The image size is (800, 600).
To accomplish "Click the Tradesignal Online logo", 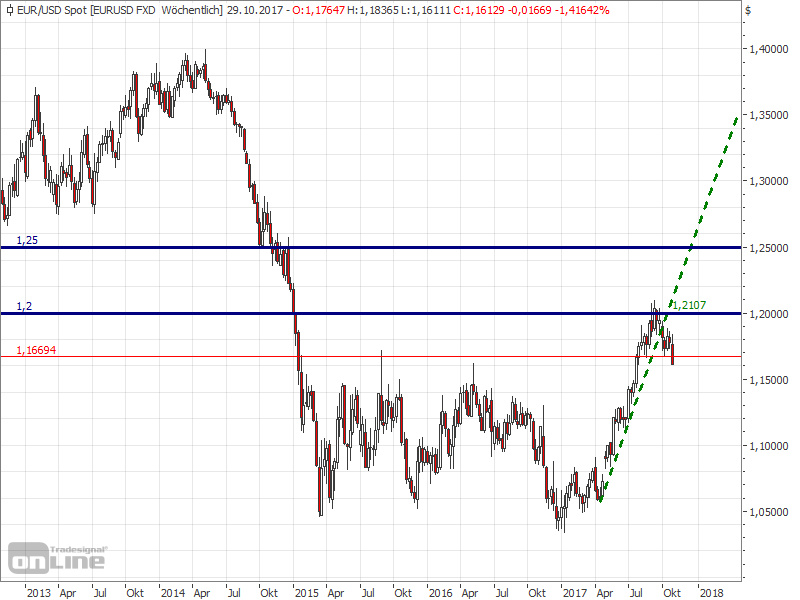I will click(57, 557).
